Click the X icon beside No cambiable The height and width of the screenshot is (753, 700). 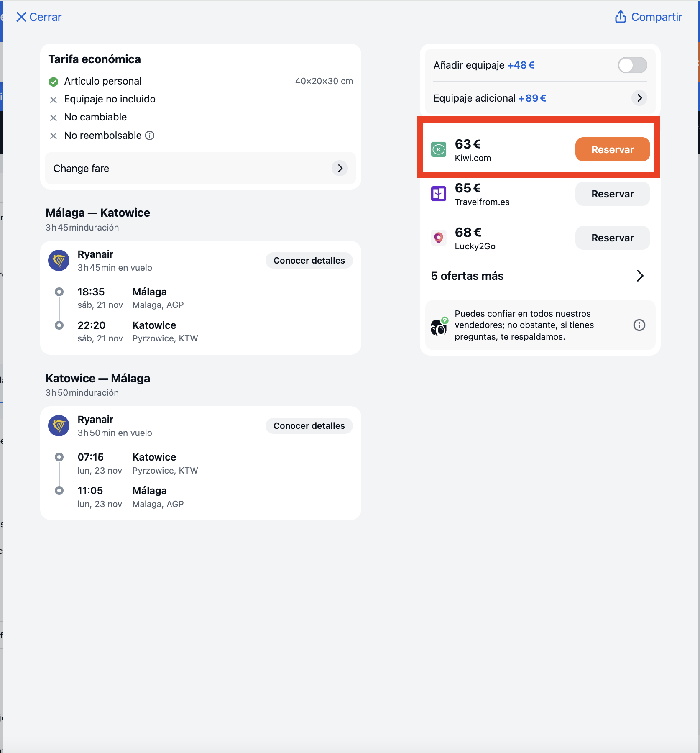(x=54, y=118)
